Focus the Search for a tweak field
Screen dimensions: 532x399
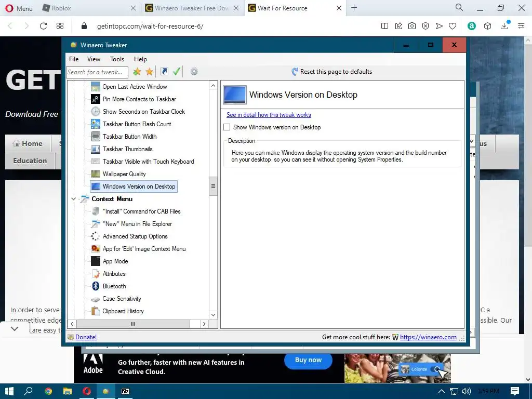(x=97, y=72)
